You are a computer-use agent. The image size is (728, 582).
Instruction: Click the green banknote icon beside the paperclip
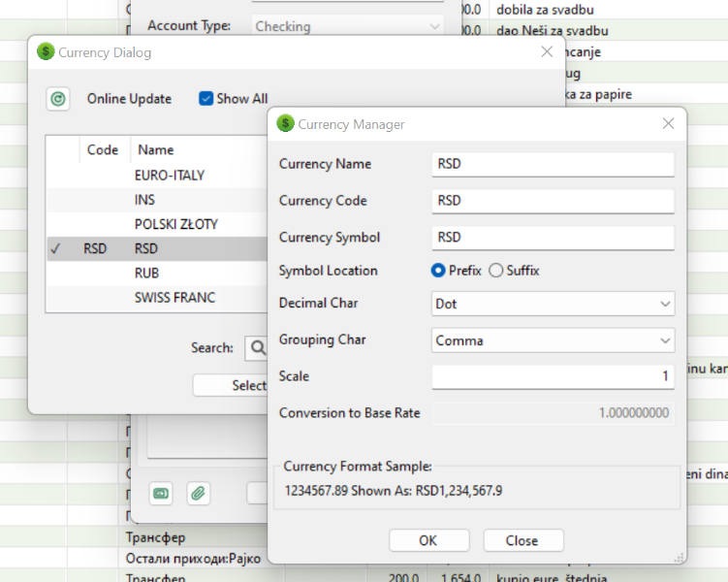point(161,493)
